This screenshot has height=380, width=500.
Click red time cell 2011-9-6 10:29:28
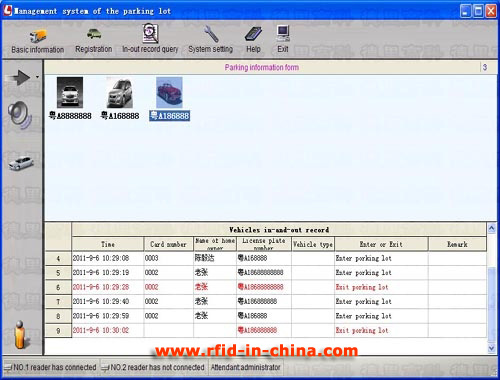(108, 287)
